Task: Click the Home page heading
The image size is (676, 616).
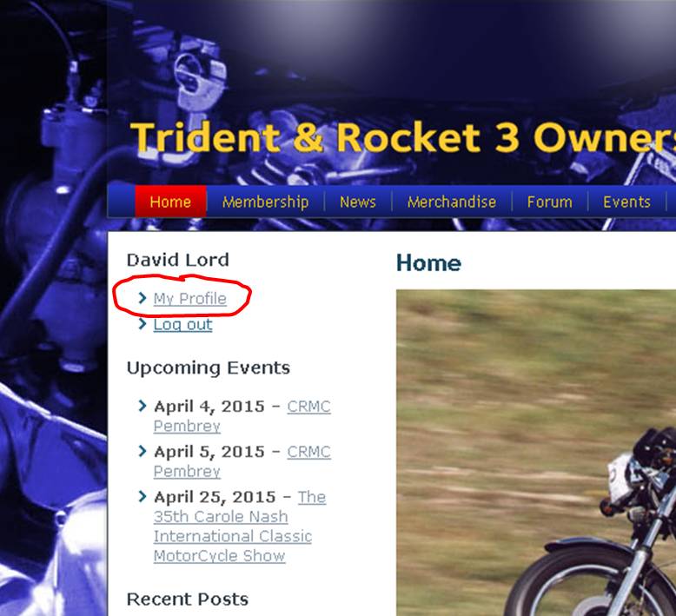Action: pos(428,263)
